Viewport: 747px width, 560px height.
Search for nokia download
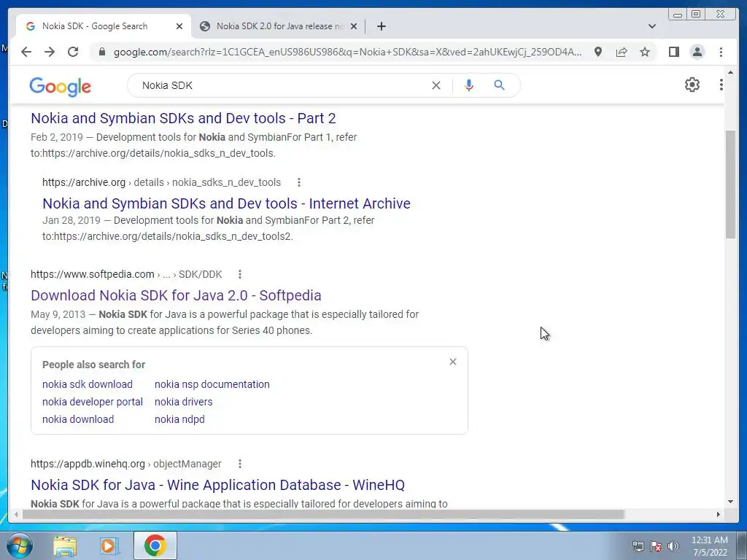pos(78,419)
